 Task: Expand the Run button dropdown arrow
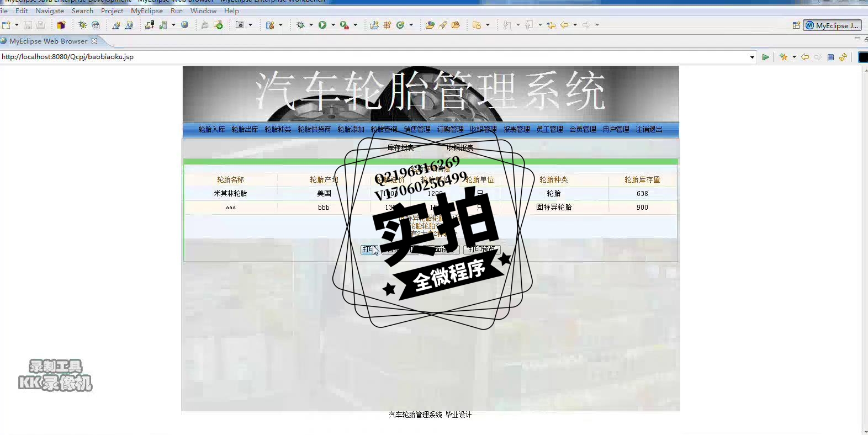333,25
